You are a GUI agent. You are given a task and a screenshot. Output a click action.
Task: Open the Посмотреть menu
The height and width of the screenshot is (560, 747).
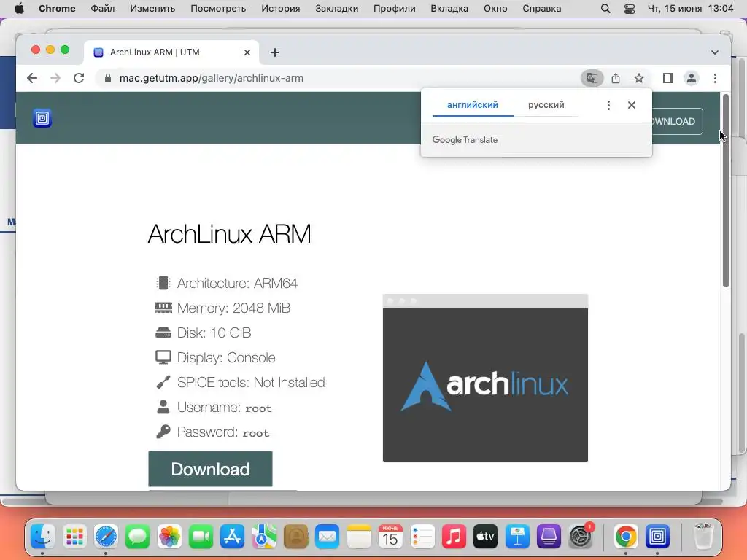[218, 9]
